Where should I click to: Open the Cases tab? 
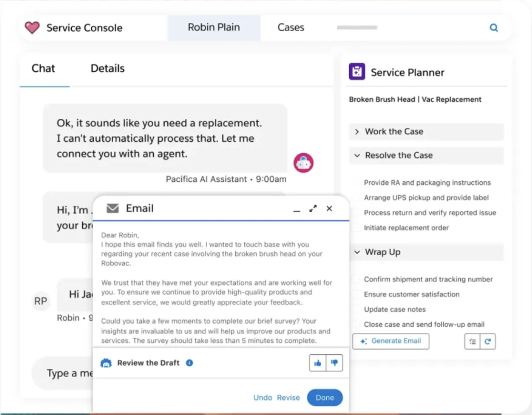coord(290,28)
